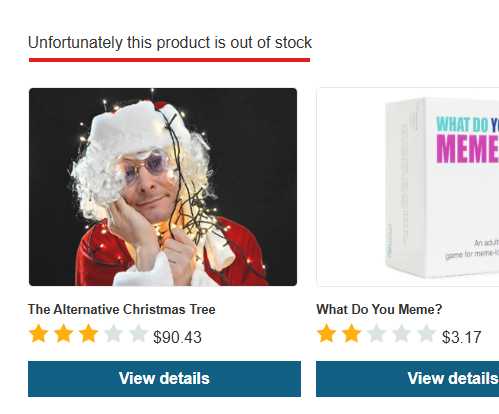Image resolution: width=499 pixels, height=414 pixels.
Task: Click the red underline beneath the heading
Action: (169, 60)
